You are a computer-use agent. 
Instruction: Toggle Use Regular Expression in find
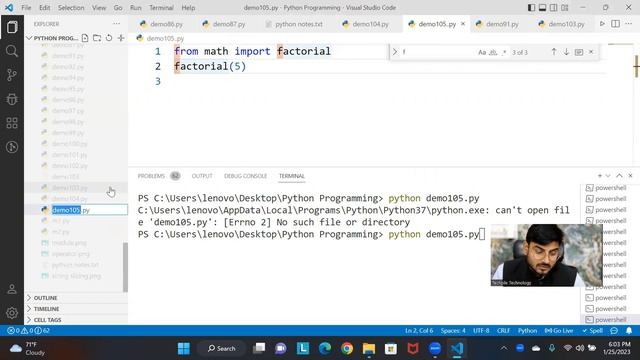(x=504, y=52)
